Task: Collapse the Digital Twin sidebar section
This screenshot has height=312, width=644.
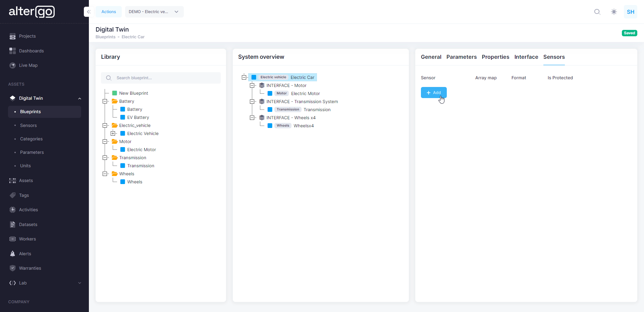Action: 79,98
